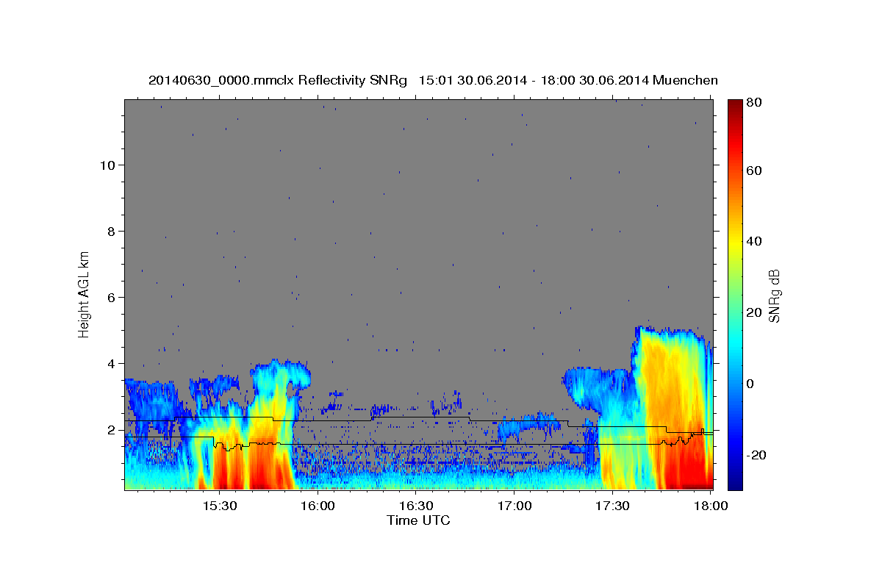Click the 15:30 time tick label
The image size is (882, 588).
[220, 506]
